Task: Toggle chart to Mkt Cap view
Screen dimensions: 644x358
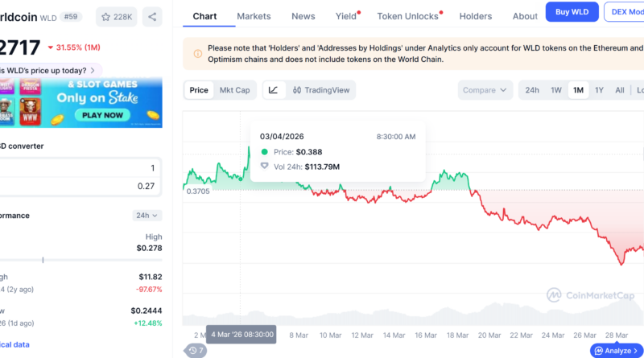Action: (x=234, y=90)
